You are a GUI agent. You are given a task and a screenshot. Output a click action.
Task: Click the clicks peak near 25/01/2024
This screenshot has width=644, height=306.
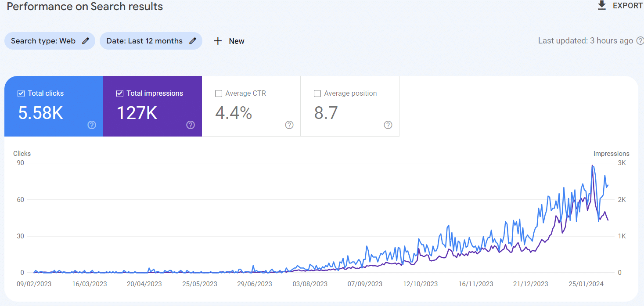[592, 166]
